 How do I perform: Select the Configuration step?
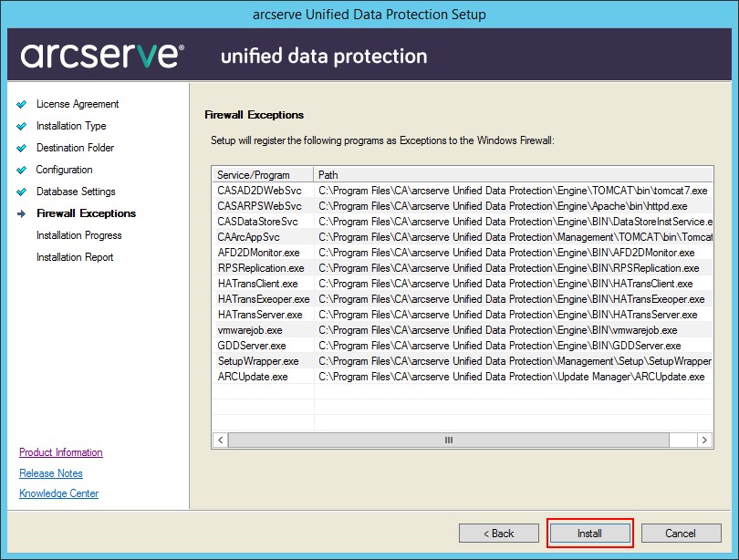64,170
